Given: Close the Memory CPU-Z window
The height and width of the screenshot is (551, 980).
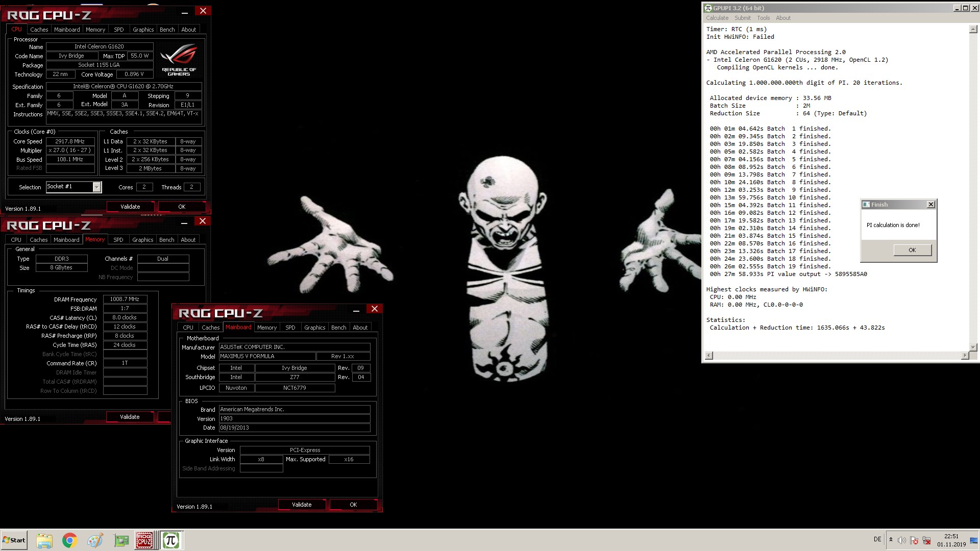Looking at the screenshot, I should pyautogui.click(x=203, y=221).
